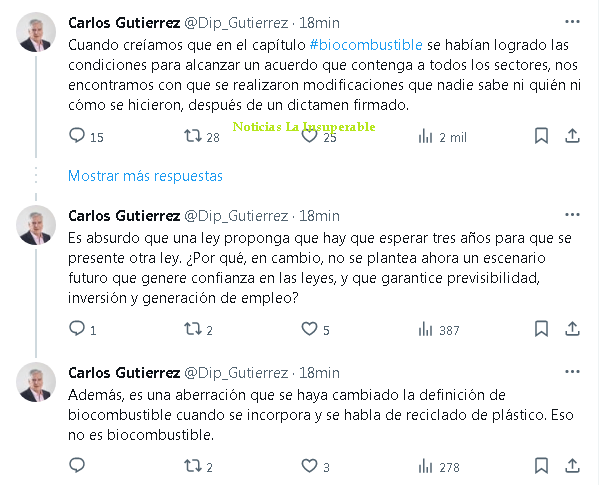Bookmark the tweet with 387 views
Image resolution: width=600 pixels, height=485 pixels.
click(x=541, y=329)
